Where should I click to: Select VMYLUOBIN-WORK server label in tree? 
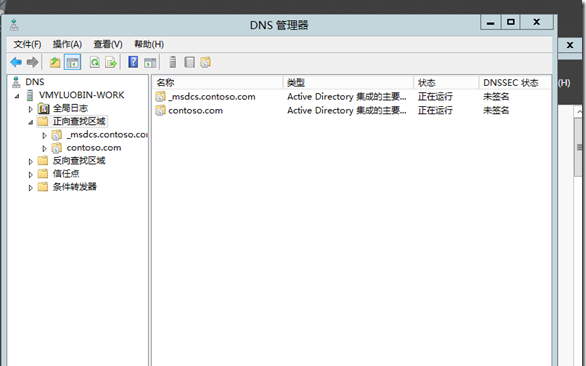(81, 95)
